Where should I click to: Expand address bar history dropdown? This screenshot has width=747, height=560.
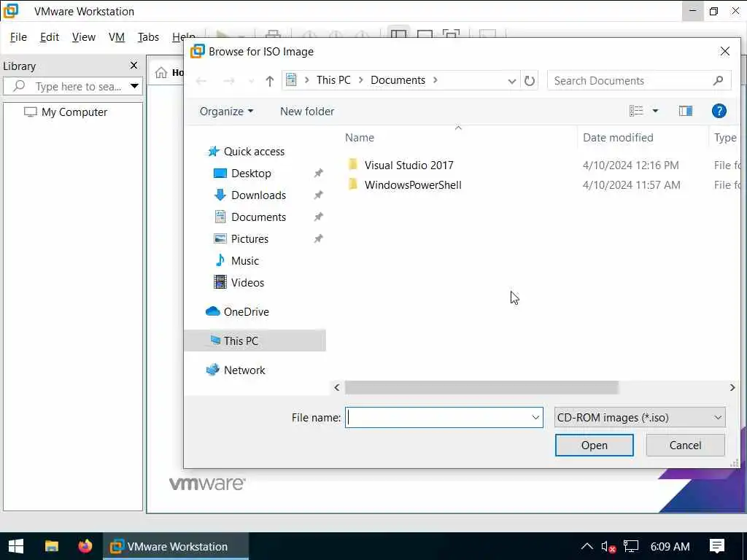(x=511, y=81)
